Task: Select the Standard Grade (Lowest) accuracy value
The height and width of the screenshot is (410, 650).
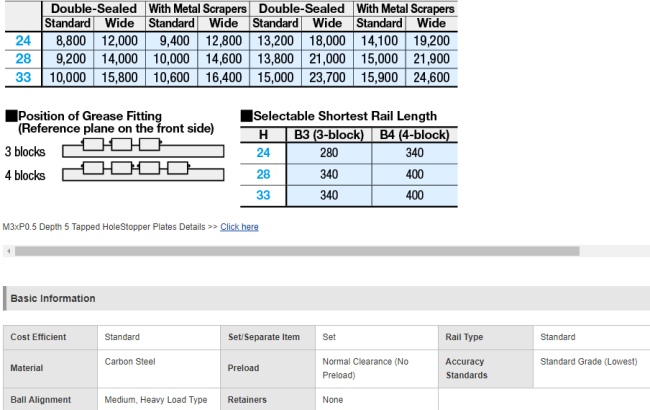Action: click(x=588, y=361)
